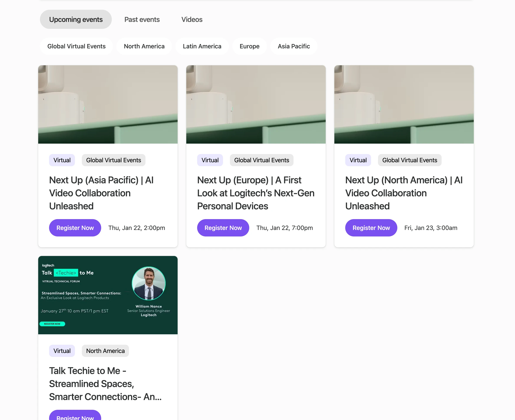Click the Virtual tag on the Europe event card
The height and width of the screenshot is (420, 515).
click(210, 160)
